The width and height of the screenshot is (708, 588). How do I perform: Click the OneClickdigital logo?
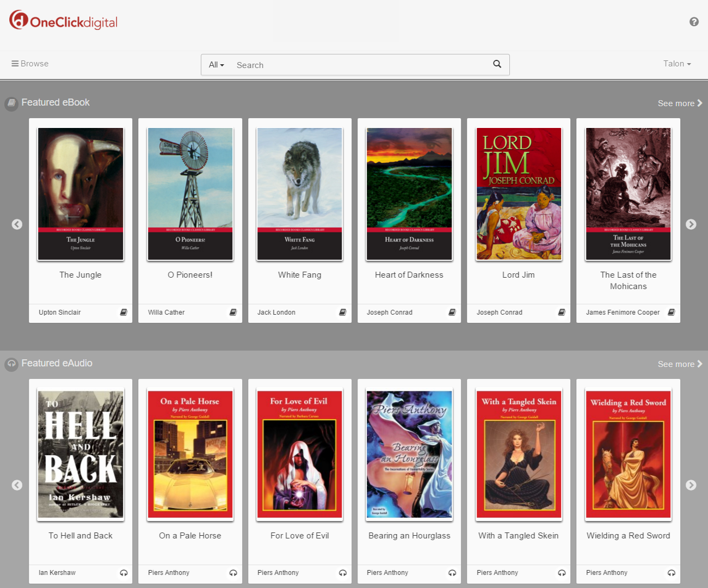63,21
